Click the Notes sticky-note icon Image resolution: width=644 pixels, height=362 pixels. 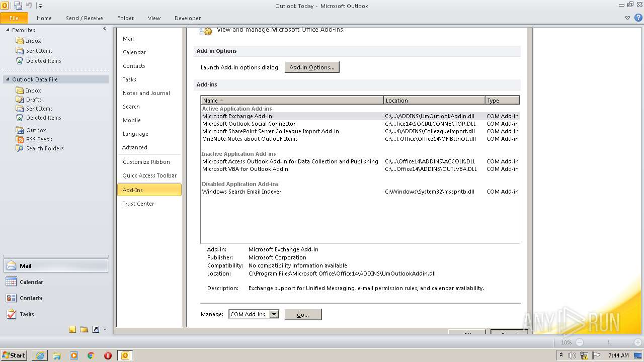click(72, 330)
